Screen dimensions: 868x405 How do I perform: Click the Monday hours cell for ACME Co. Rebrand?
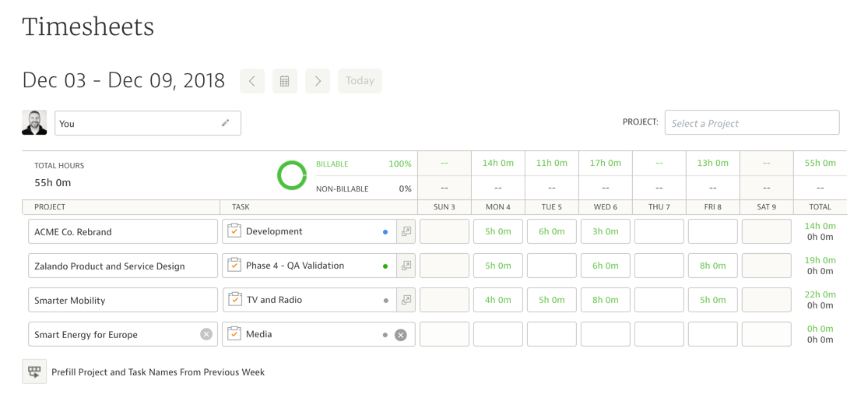click(x=497, y=232)
